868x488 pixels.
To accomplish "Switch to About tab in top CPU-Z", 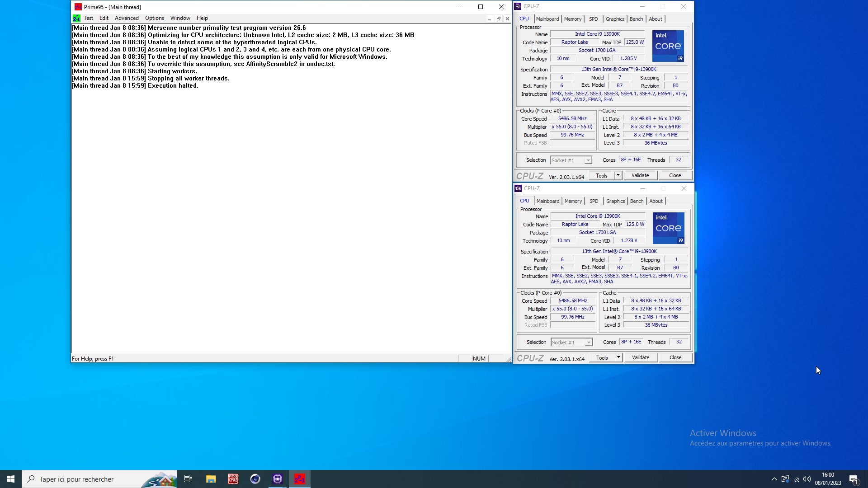I will pos(656,19).
